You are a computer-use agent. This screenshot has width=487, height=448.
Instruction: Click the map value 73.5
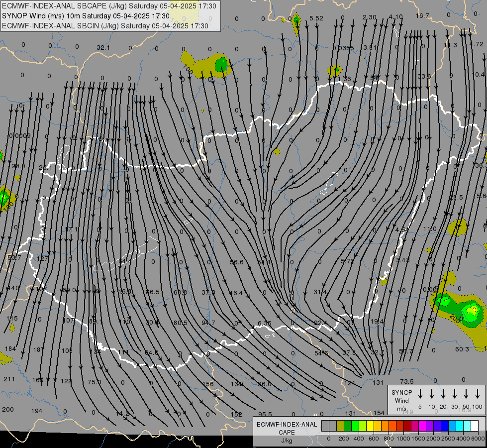(x=407, y=381)
